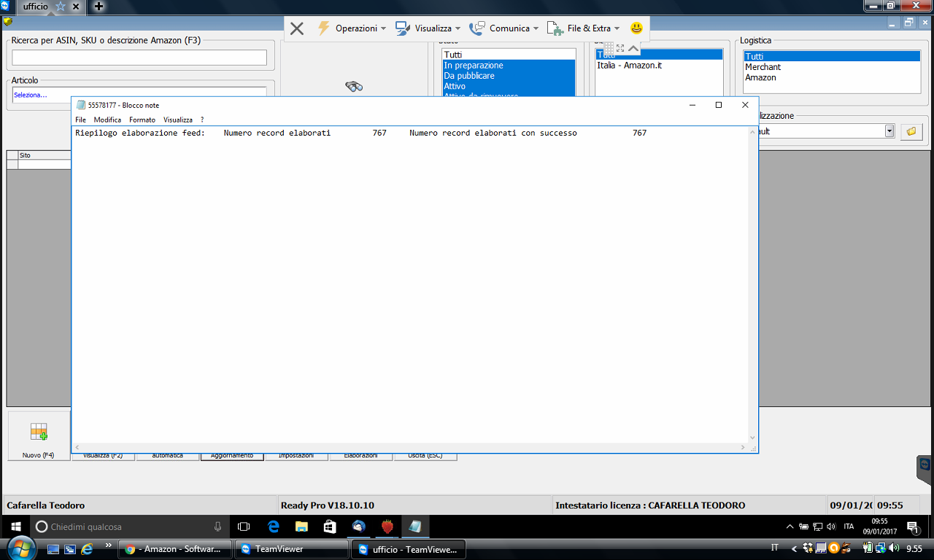Open the remote Action Center notification icon

(913, 526)
